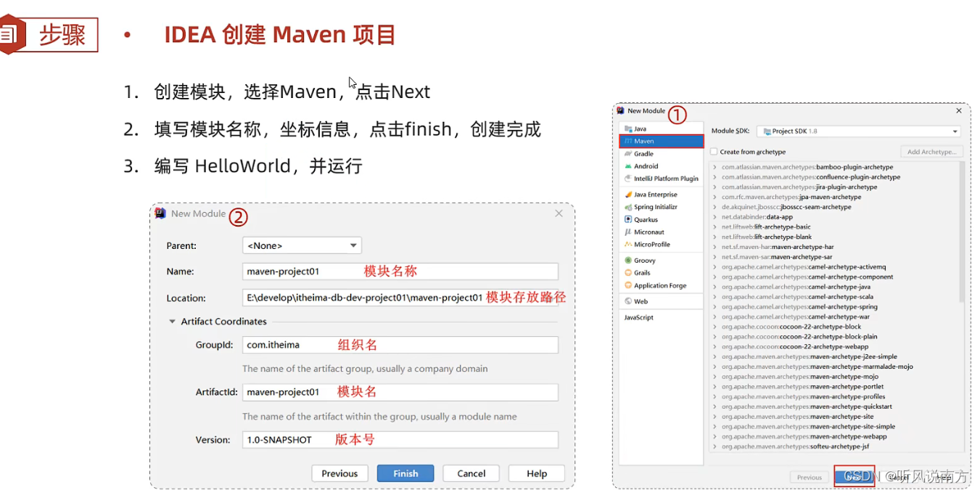Pick the IntelliJ Platform Plugin icon
980x490 pixels.
(x=628, y=179)
